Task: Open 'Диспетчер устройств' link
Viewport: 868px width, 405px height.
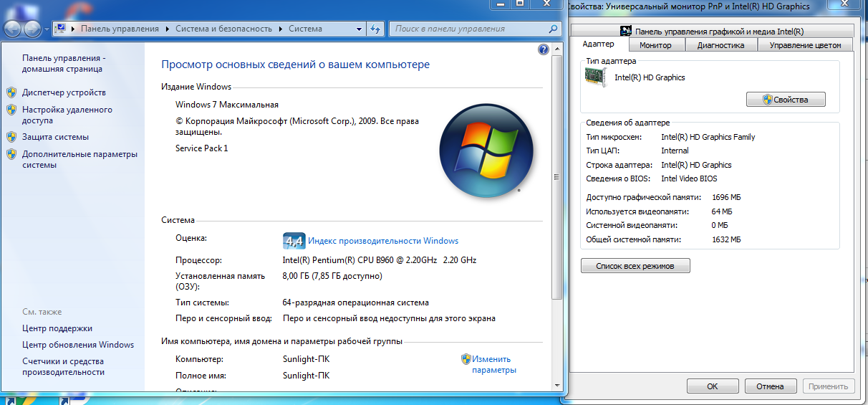Action: pyautogui.click(x=64, y=92)
